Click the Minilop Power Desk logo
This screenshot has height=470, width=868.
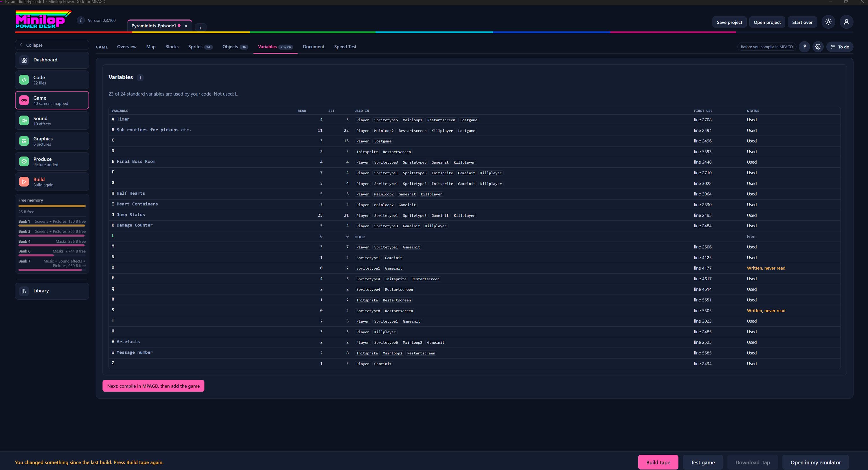click(43, 20)
